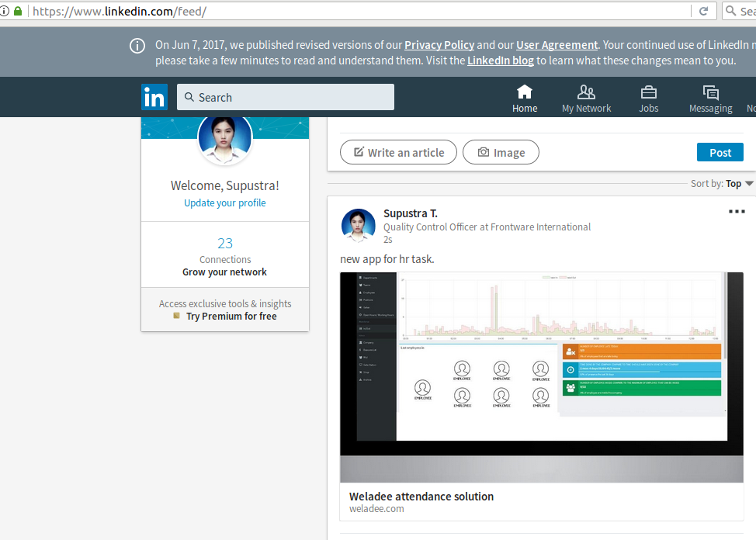Click the Update your profile link
This screenshot has width=756, height=540.
click(x=225, y=203)
